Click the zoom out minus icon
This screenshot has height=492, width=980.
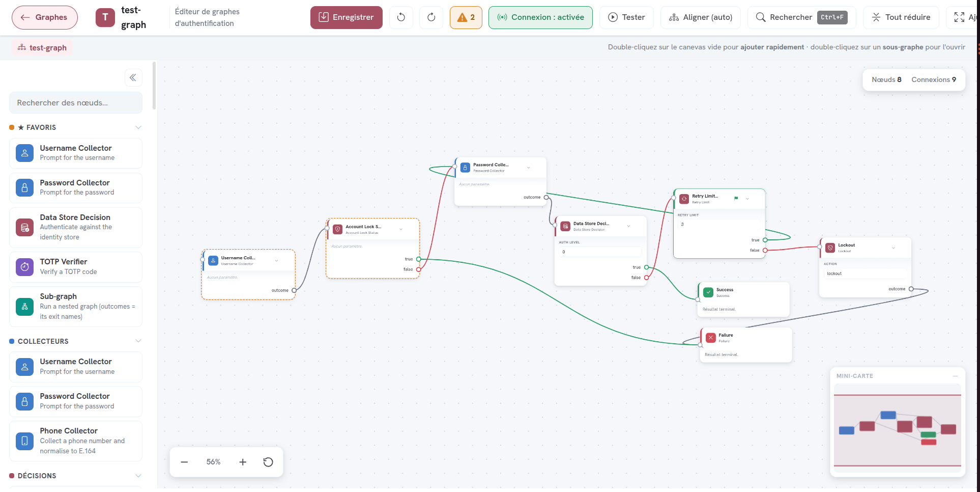(x=184, y=462)
